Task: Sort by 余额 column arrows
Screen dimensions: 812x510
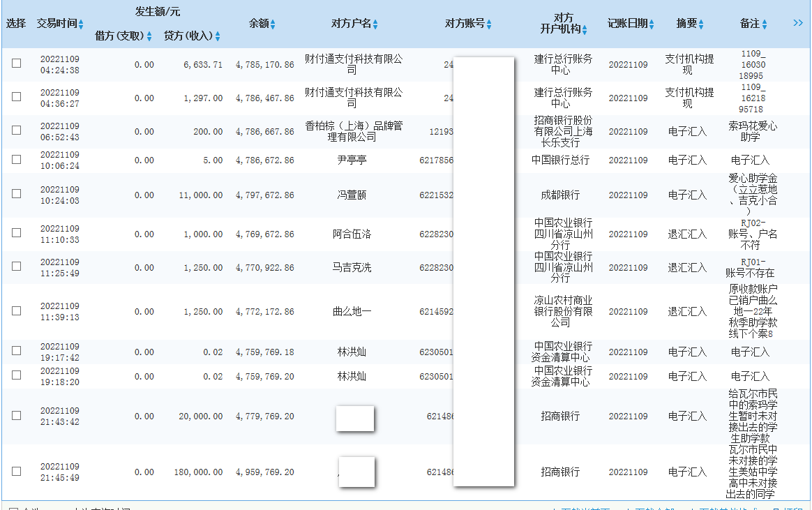Action: tap(273, 24)
